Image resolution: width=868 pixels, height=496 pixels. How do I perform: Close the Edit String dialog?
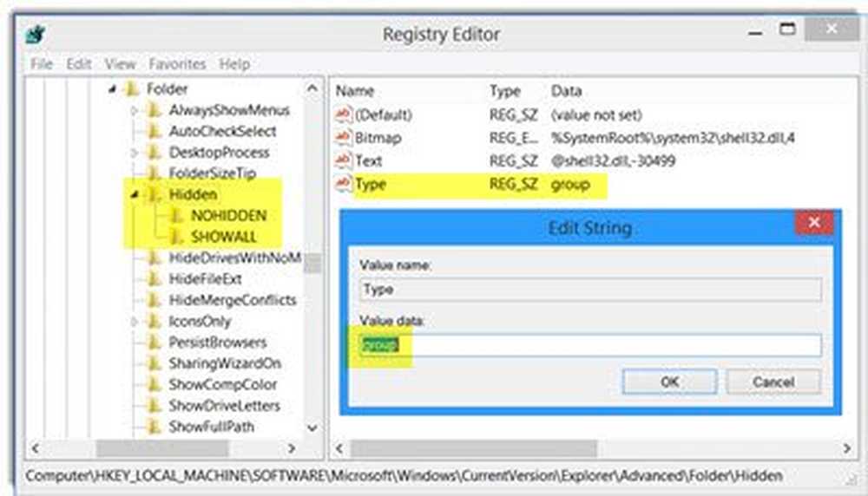[814, 222]
